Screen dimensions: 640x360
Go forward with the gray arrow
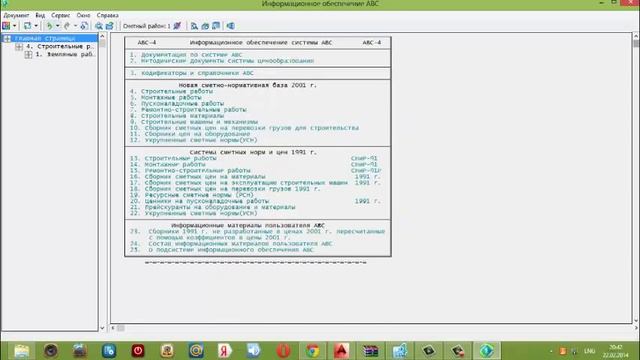pyautogui.click(x=67, y=26)
